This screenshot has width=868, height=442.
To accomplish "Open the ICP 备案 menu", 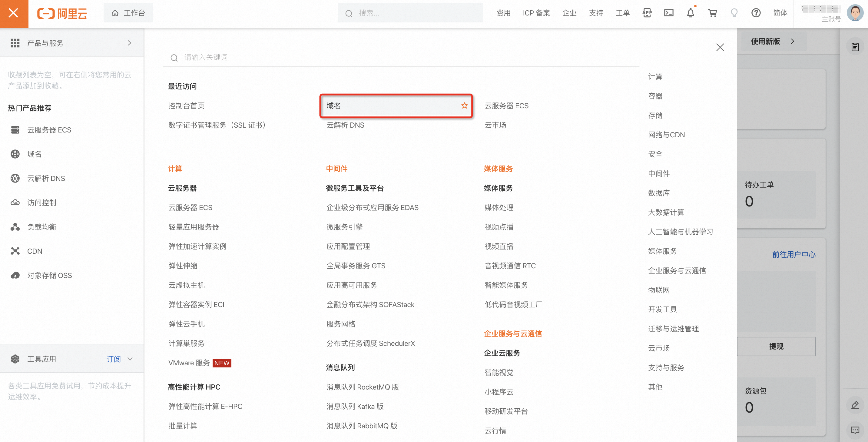I will pyautogui.click(x=536, y=13).
